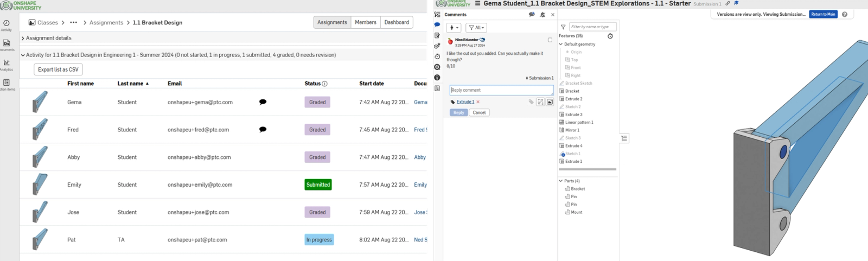
Task: Select Extrude 4 feature
Action: point(573,146)
